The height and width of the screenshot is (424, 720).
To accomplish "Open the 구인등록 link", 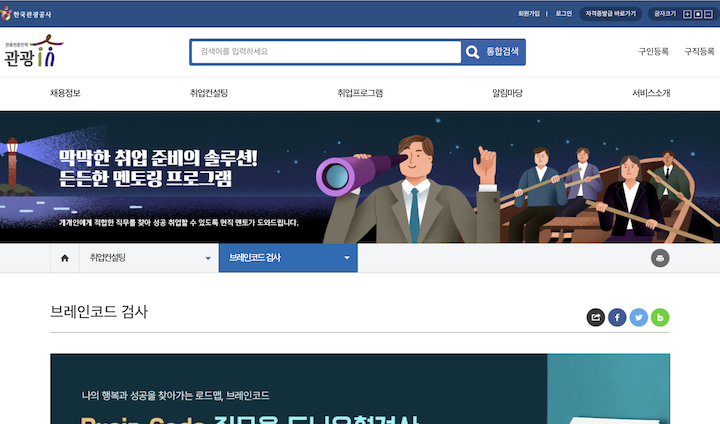I will pos(653,51).
